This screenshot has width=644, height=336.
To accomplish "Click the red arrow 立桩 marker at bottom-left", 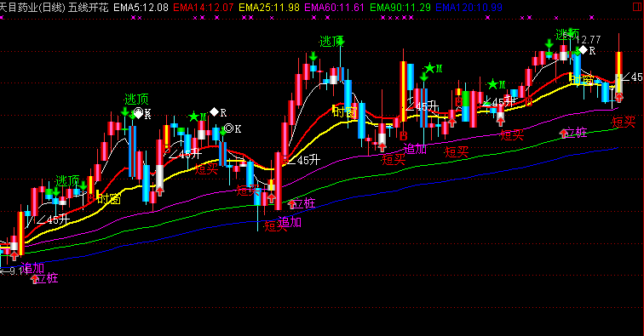I will pos(45,278).
